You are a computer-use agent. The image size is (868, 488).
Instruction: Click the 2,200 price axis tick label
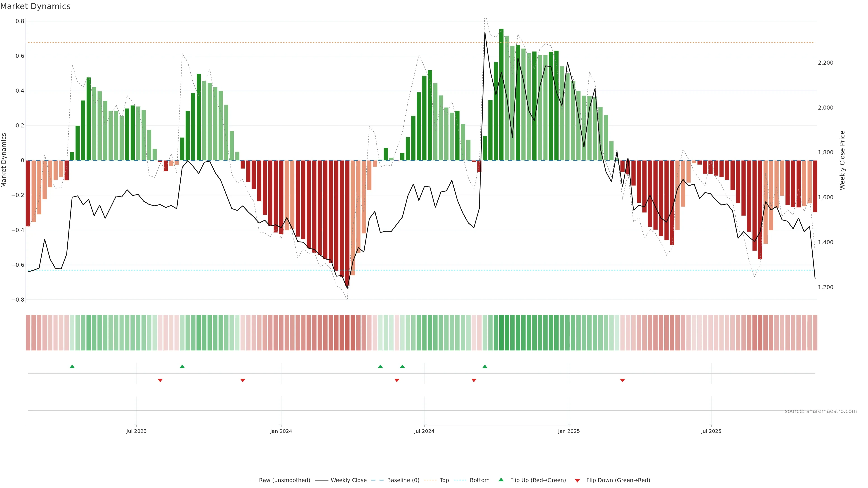(825, 63)
